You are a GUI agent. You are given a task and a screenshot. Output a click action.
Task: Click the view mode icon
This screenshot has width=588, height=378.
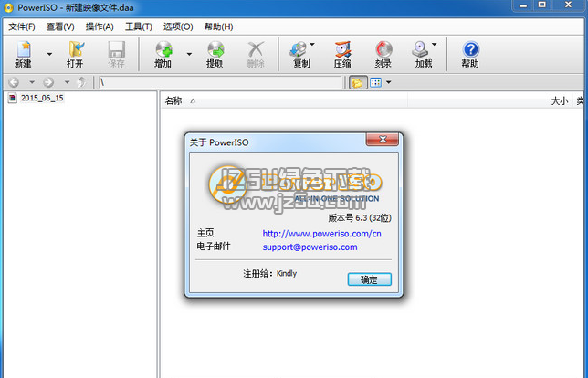(x=376, y=82)
